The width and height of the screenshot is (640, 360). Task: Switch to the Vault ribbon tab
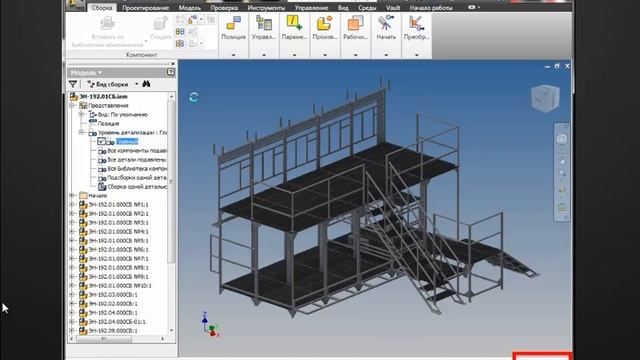pos(393,8)
